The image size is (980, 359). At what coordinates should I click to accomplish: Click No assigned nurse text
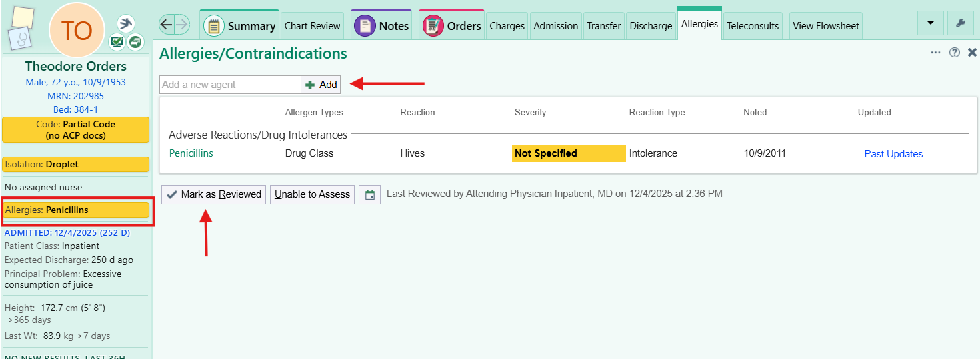[x=43, y=187]
